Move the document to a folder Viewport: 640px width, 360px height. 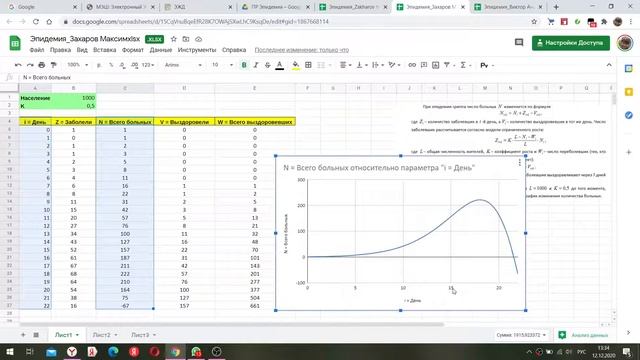point(186,39)
